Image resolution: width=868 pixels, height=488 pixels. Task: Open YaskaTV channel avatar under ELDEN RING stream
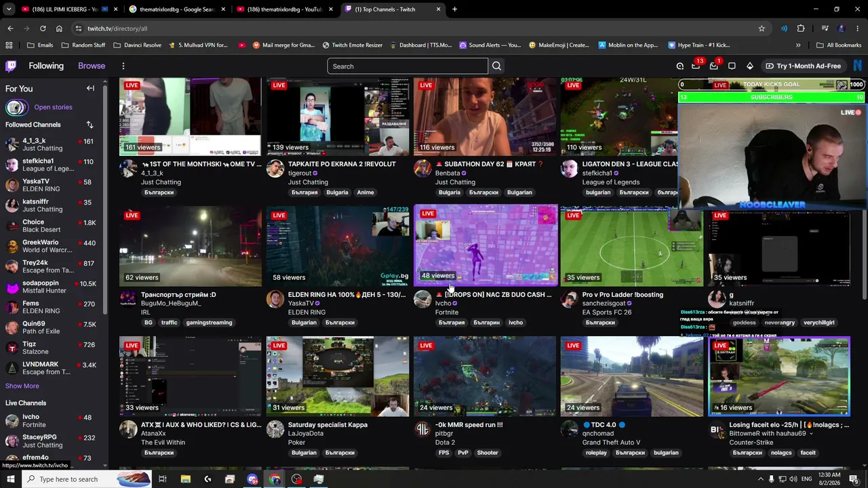[275, 299]
